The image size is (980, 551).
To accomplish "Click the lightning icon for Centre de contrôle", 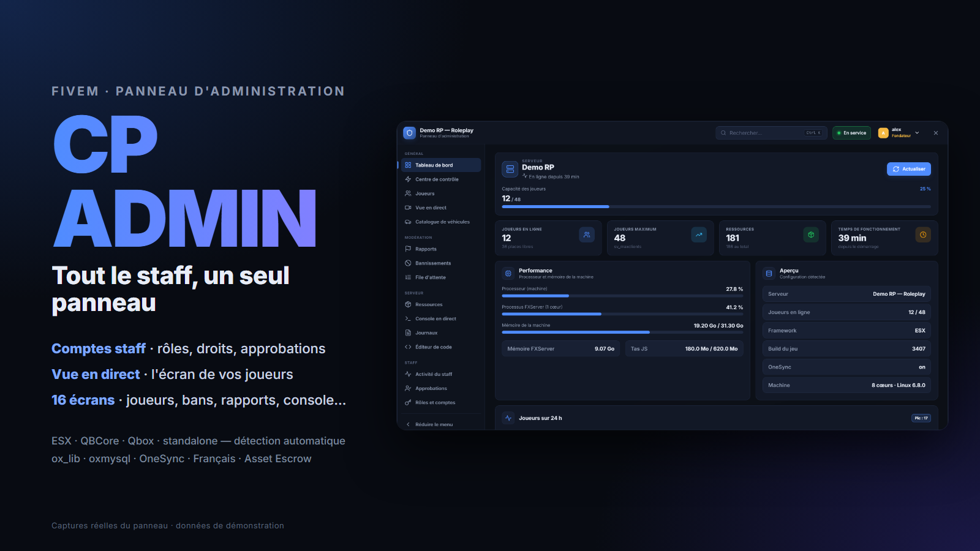I will [408, 179].
